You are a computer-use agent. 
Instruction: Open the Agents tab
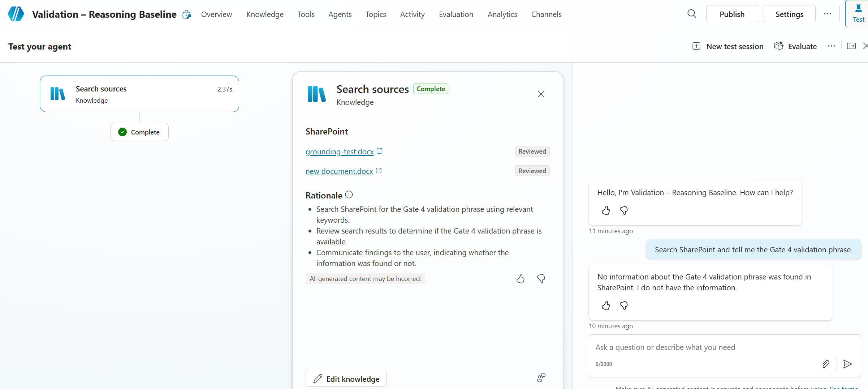(340, 14)
